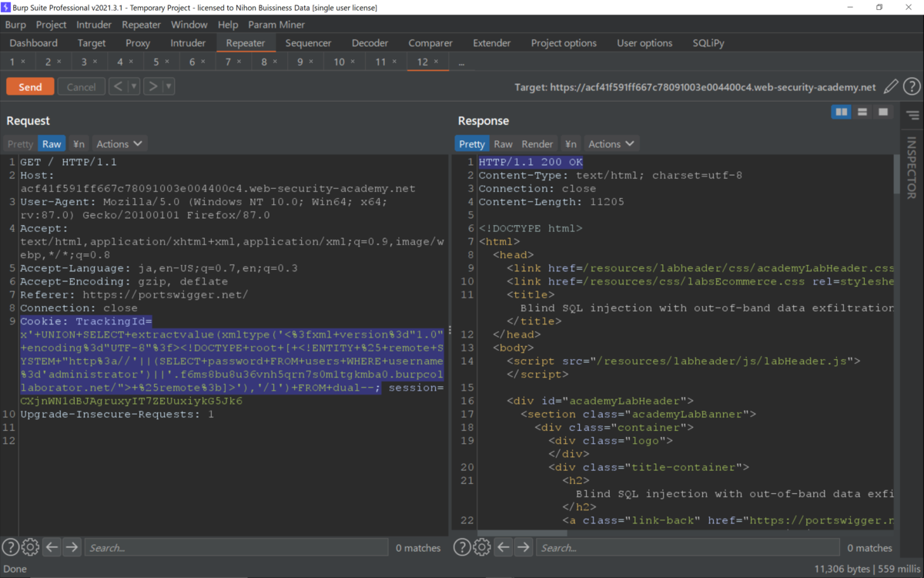The width and height of the screenshot is (924, 578).
Task: Close Repeater tab 6
Action: tap(203, 62)
